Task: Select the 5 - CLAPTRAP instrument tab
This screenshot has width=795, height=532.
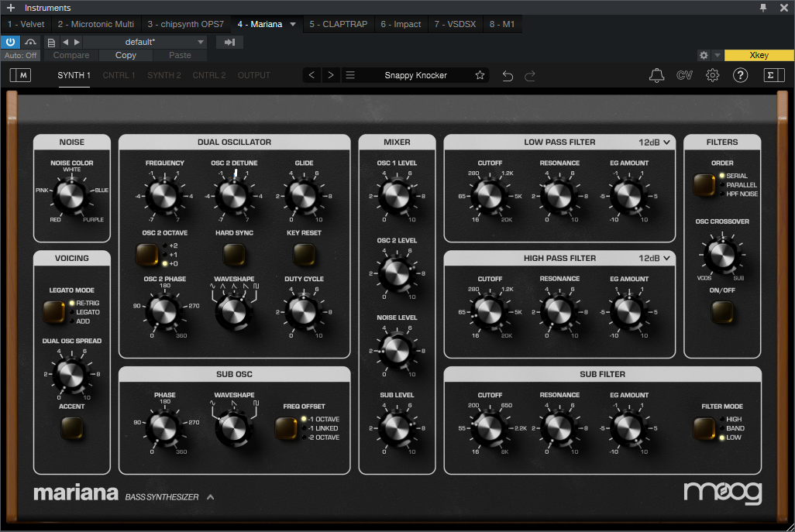Action: pos(339,24)
